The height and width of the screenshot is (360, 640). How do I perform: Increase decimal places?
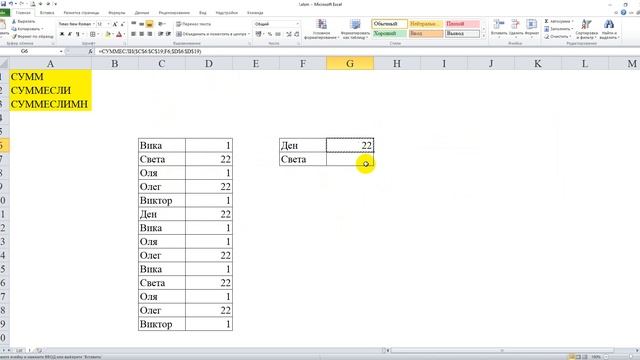point(289,34)
